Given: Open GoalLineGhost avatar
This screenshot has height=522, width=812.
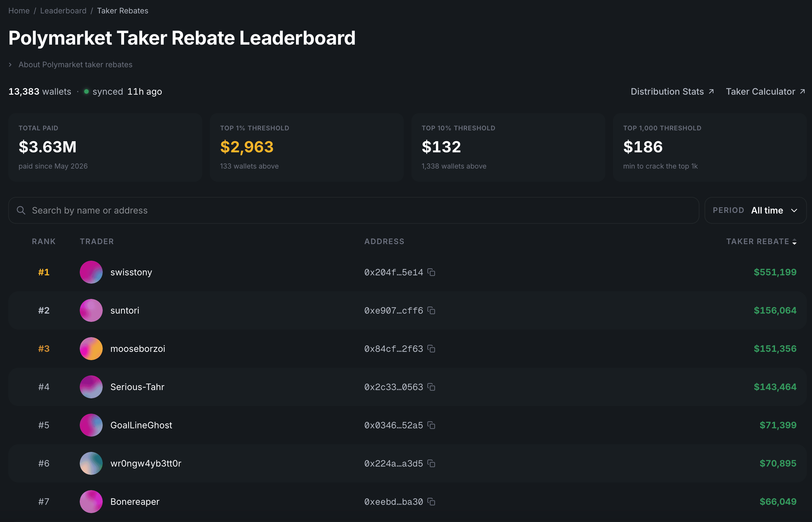Looking at the screenshot, I should pos(91,425).
